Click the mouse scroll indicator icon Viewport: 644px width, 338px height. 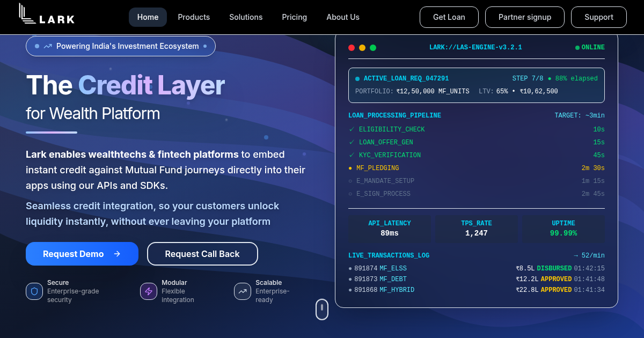click(x=322, y=309)
